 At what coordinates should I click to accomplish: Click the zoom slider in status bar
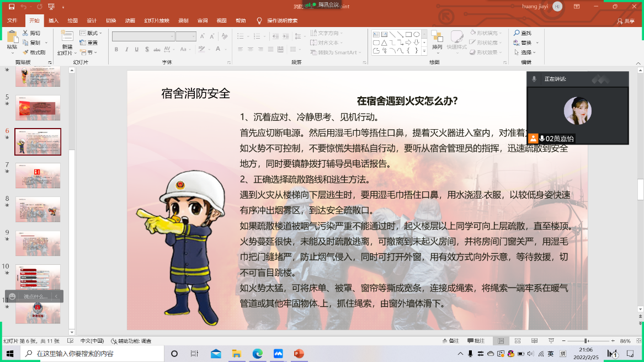586,341
